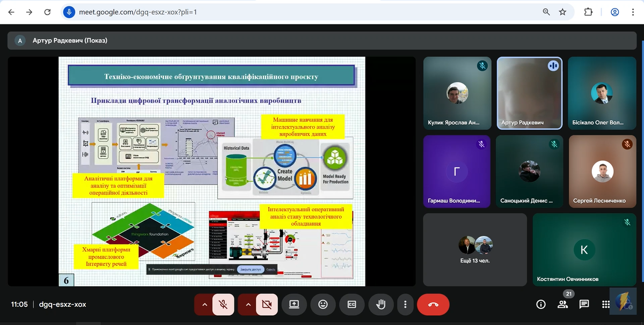Open the three-dot more options menu
The width and height of the screenshot is (644, 325).
click(405, 304)
